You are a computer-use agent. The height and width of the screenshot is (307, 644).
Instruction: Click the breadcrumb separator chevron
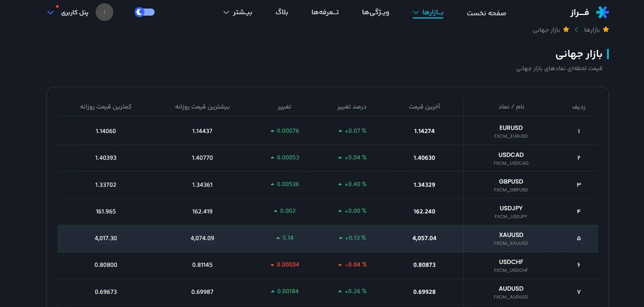click(x=576, y=30)
